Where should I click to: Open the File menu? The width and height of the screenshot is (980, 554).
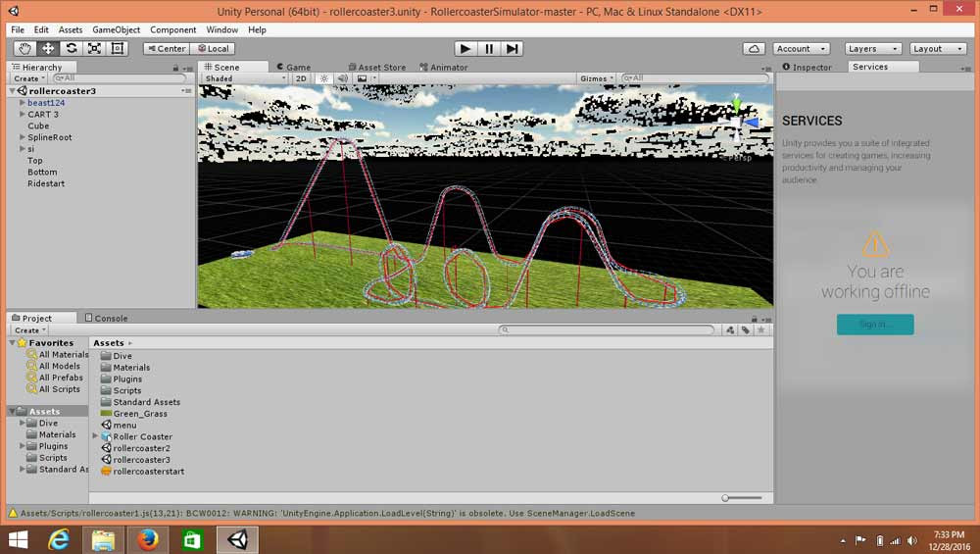(x=18, y=29)
